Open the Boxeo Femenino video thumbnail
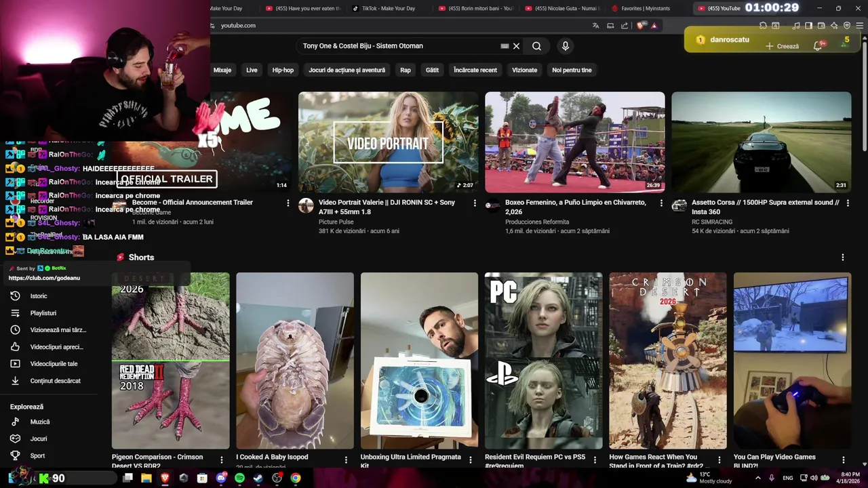Image resolution: width=868 pixels, height=488 pixels. point(574,142)
